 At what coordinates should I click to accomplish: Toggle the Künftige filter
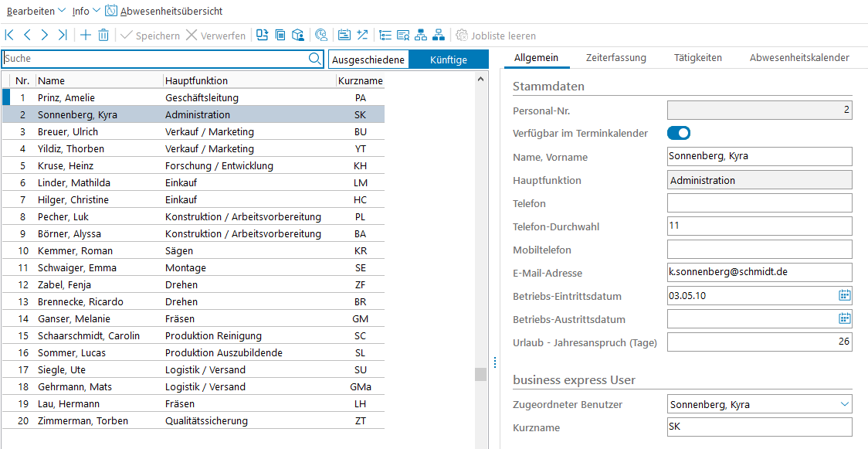448,60
